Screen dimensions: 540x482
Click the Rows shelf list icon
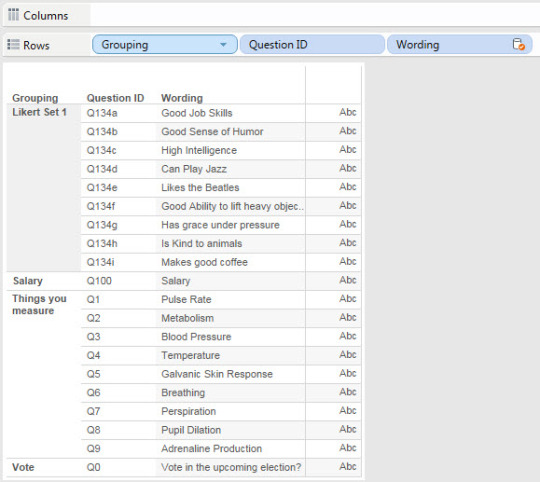(x=13, y=44)
